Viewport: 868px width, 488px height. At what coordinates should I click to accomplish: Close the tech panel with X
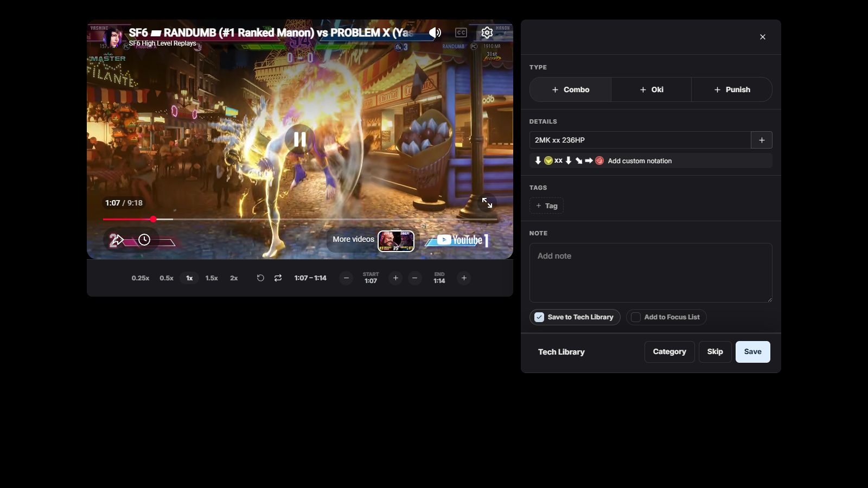[x=763, y=37]
